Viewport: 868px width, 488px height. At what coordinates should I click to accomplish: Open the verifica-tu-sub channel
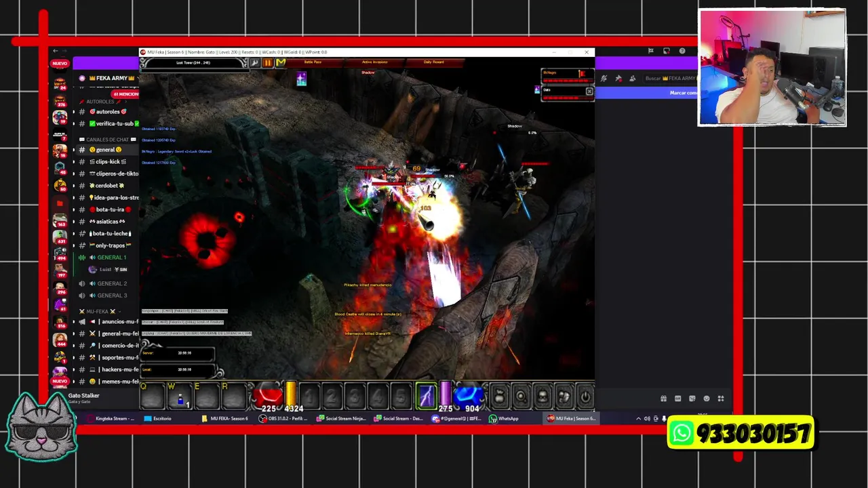coord(110,124)
